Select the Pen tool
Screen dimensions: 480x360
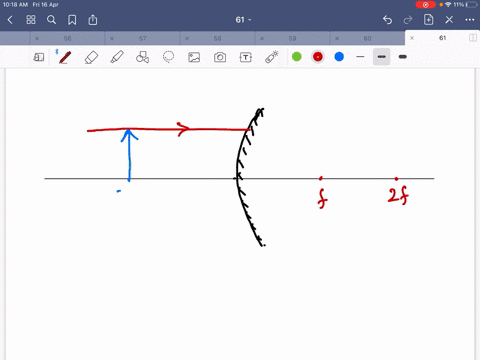tap(65, 57)
